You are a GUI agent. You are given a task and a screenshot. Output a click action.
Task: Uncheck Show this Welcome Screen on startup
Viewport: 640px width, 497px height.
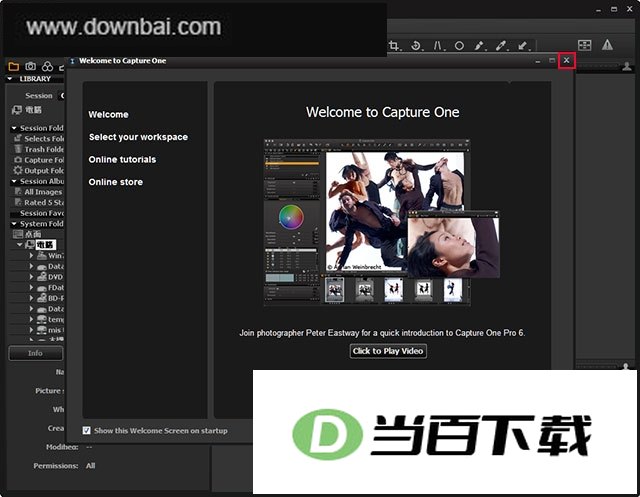[87, 430]
